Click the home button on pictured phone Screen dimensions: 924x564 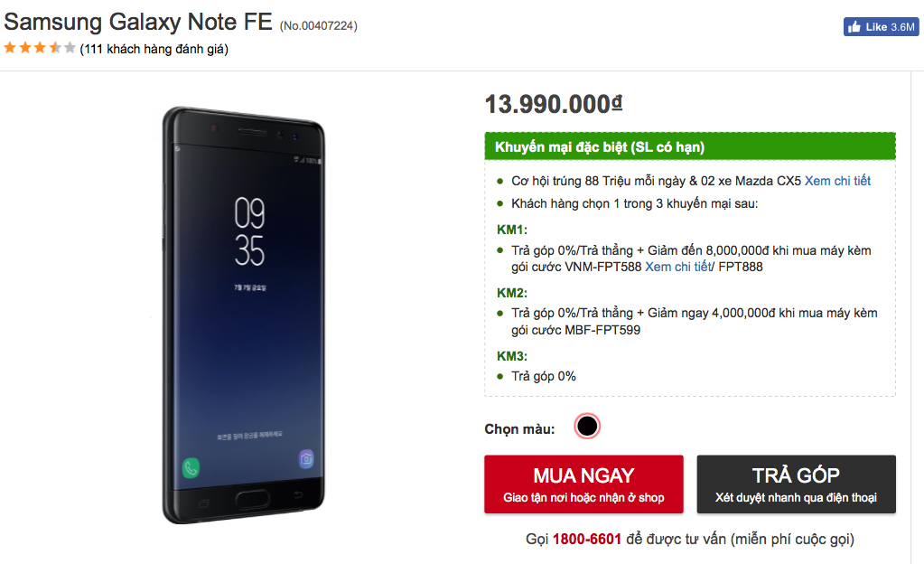tap(251, 500)
